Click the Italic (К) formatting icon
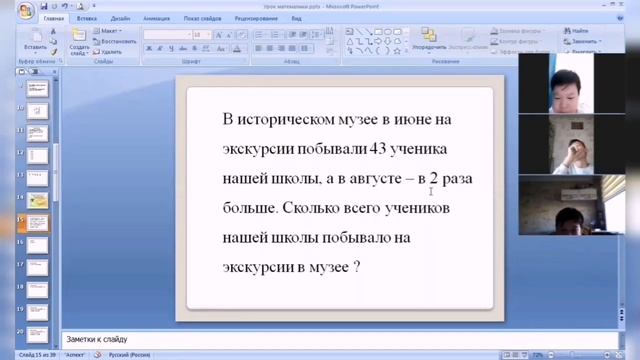 pos(160,49)
